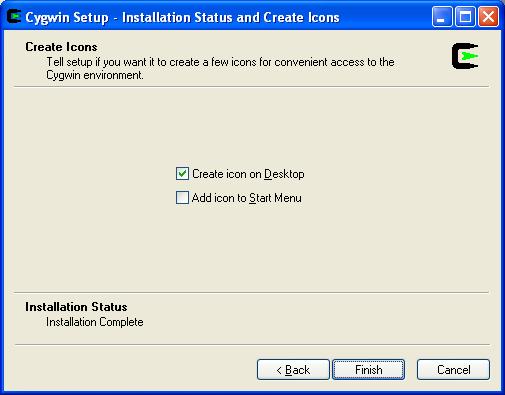The width and height of the screenshot is (505, 395).
Task: Click the word 'Cygwin Setup' in the title
Action: click(67, 17)
